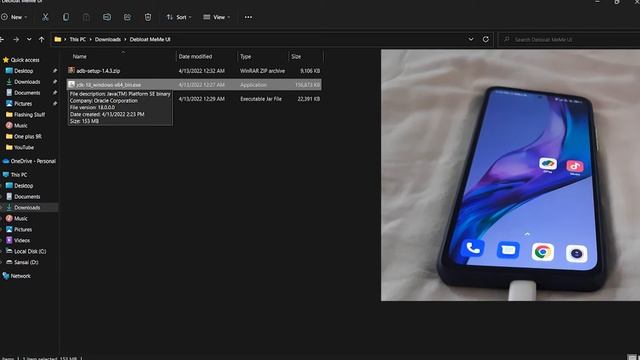Sort by Date modified column header

(195, 57)
